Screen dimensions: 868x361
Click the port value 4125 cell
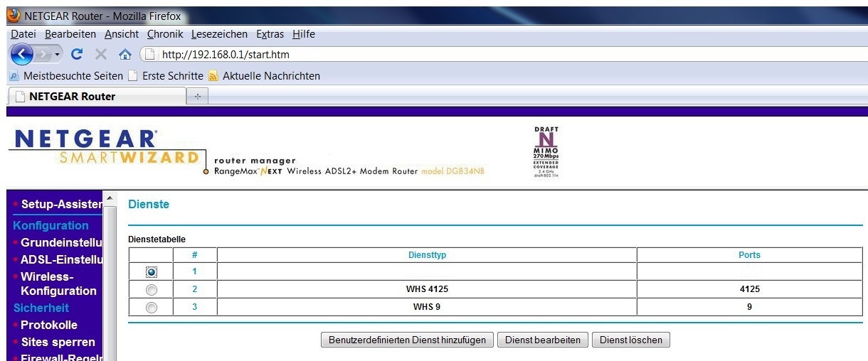tap(749, 289)
